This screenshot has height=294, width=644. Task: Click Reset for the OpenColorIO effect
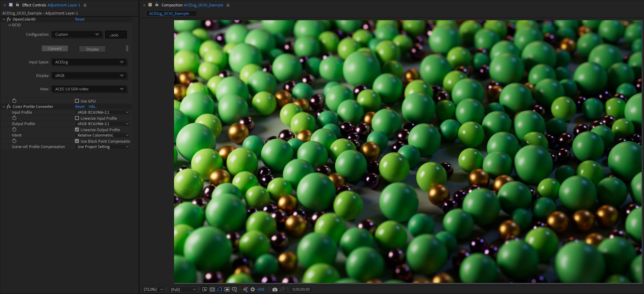click(80, 19)
